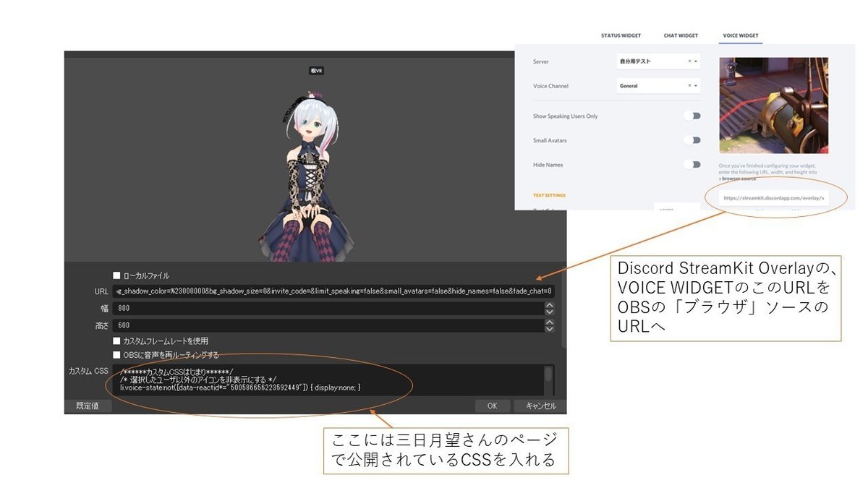Reset settings with the 既定値 button
Screen dimensions: 868x488
click(87, 406)
